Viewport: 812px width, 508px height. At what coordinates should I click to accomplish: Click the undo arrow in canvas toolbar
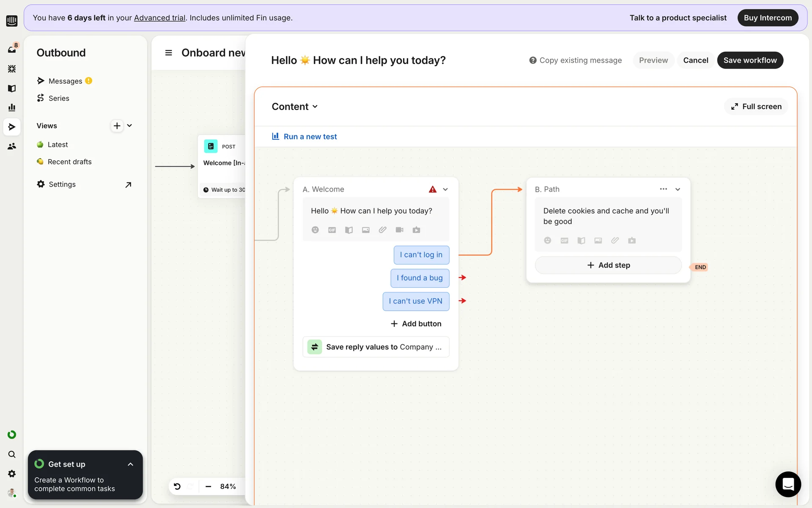tap(177, 486)
